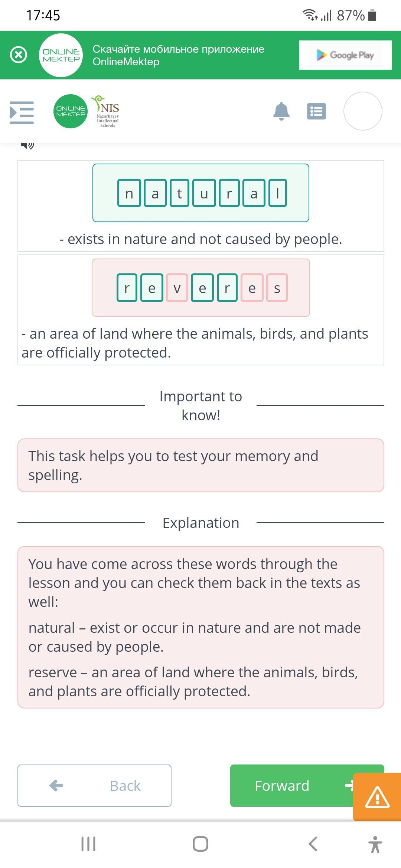Open notifications bell
401x868 pixels.
pos(281,111)
